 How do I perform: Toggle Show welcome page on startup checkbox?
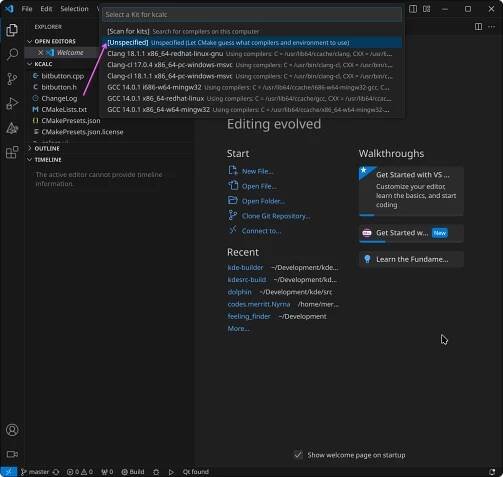pos(298,455)
